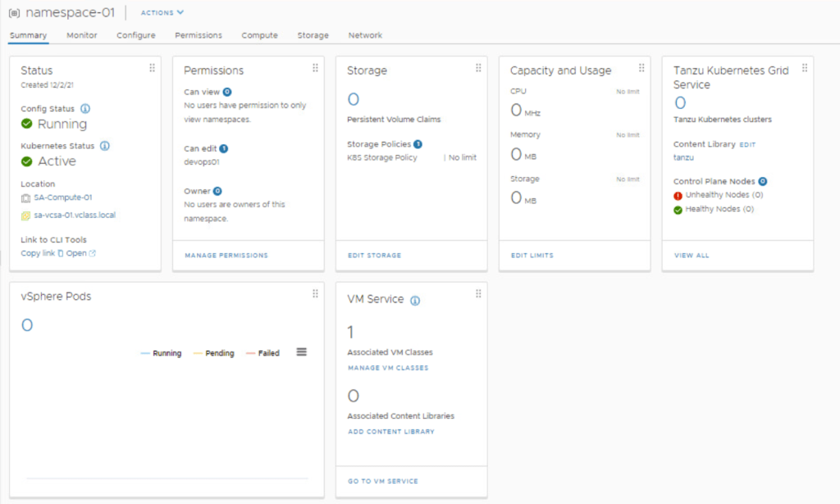The image size is (840, 504).
Task: Click the Storage card drag handle icon
Action: pyautogui.click(x=478, y=68)
